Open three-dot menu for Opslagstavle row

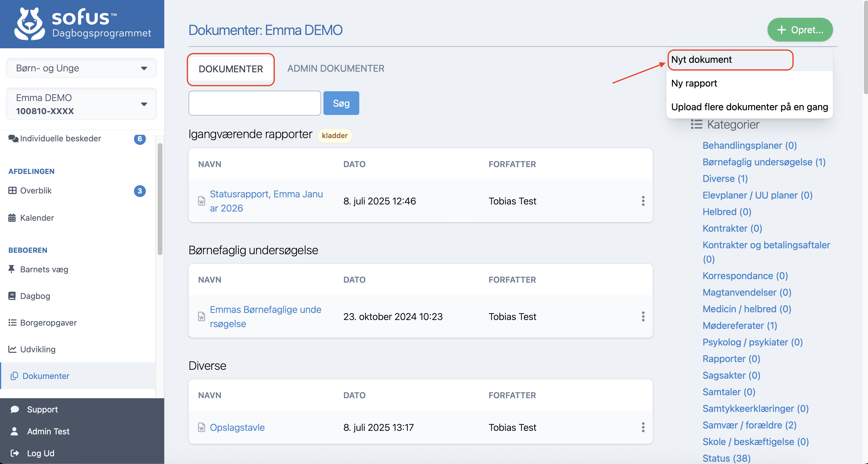(x=643, y=427)
